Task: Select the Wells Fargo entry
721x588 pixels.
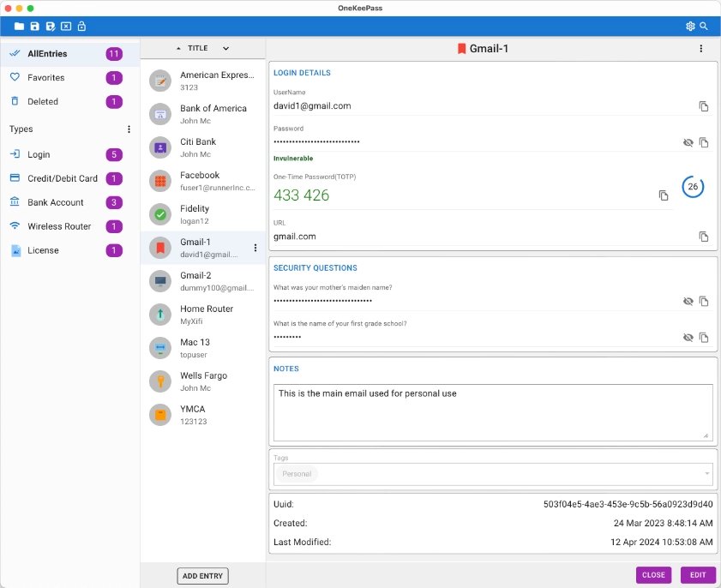Action: 203,381
